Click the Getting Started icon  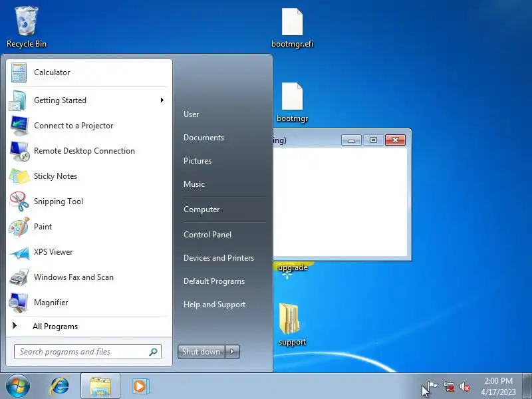(19, 100)
